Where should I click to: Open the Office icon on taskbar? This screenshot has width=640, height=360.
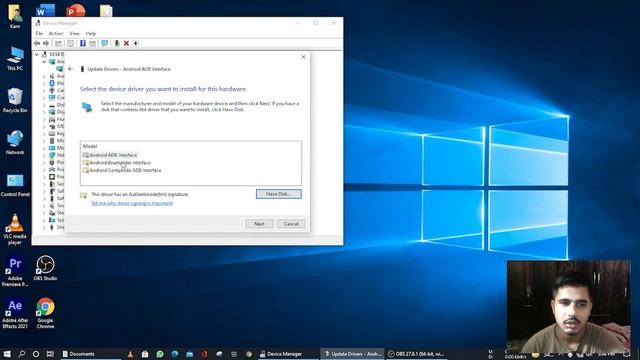tap(204, 354)
